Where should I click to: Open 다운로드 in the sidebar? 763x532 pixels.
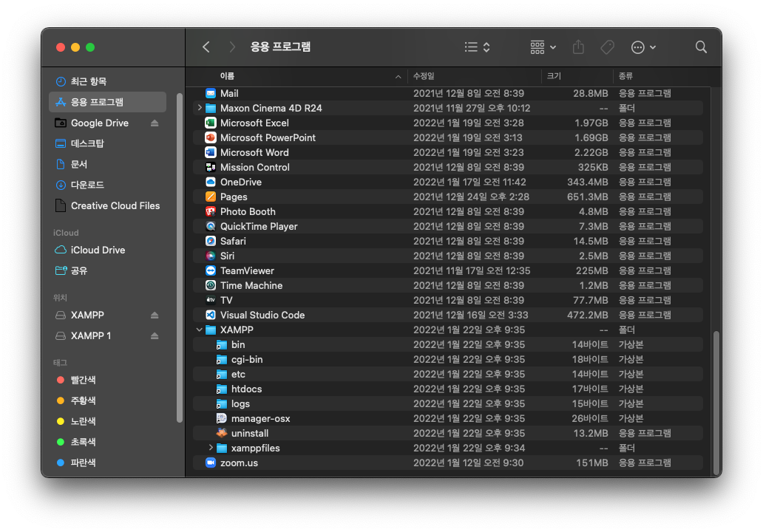[x=107, y=185]
